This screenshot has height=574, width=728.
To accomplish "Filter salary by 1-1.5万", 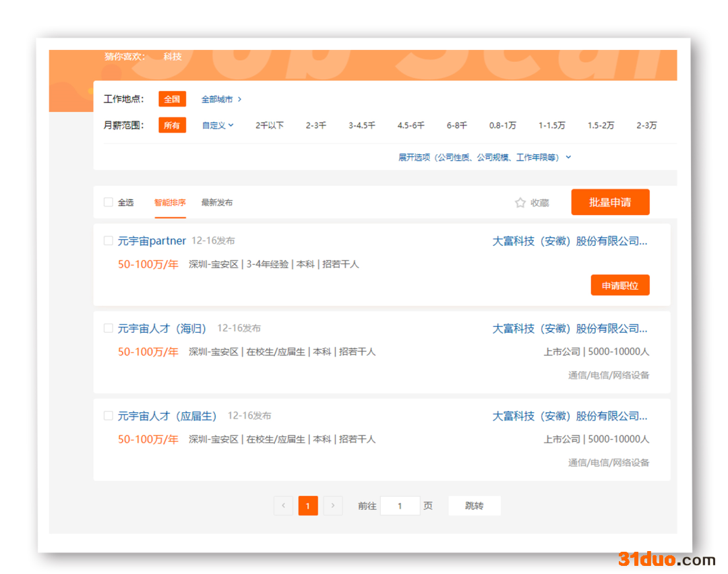I will pos(551,125).
